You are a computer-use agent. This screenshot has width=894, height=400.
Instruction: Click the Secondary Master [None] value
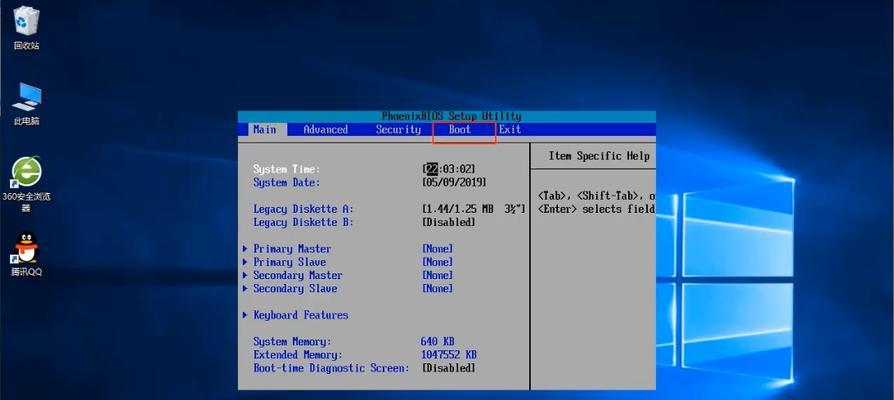click(x=437, y=275)
